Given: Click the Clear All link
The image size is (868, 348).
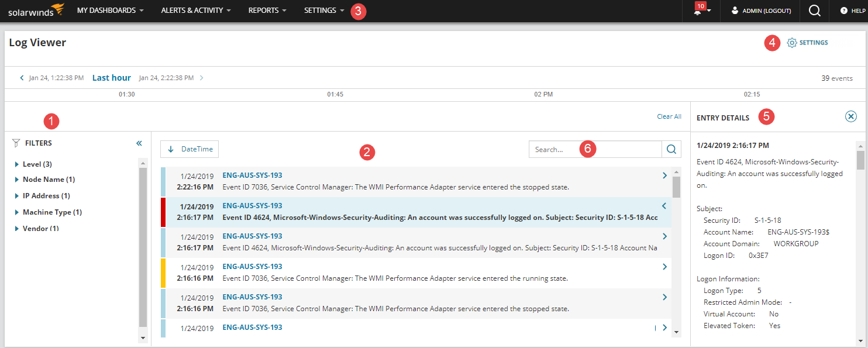Looking at the screenshot, I should (669, 116).
